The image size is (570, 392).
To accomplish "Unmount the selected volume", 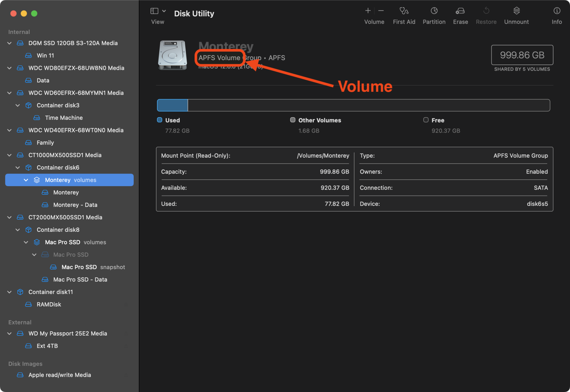I will click(x=516, y=11).
